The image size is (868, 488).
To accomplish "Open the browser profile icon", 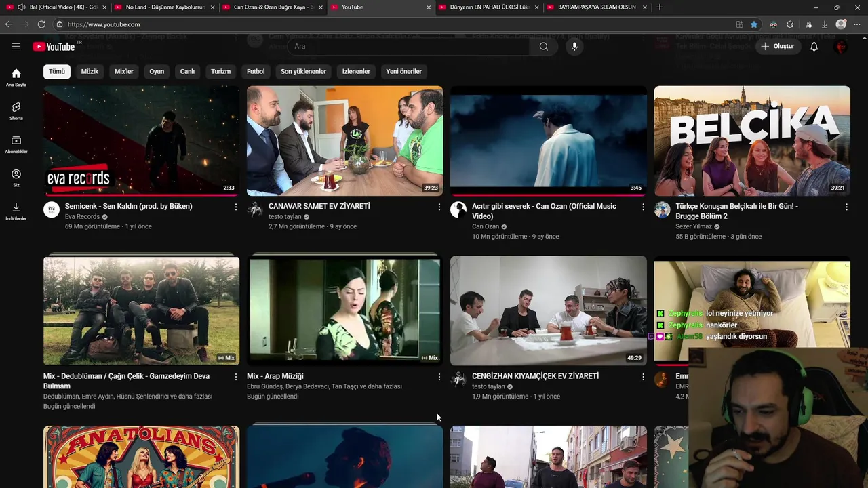I will tap(841, 24).
